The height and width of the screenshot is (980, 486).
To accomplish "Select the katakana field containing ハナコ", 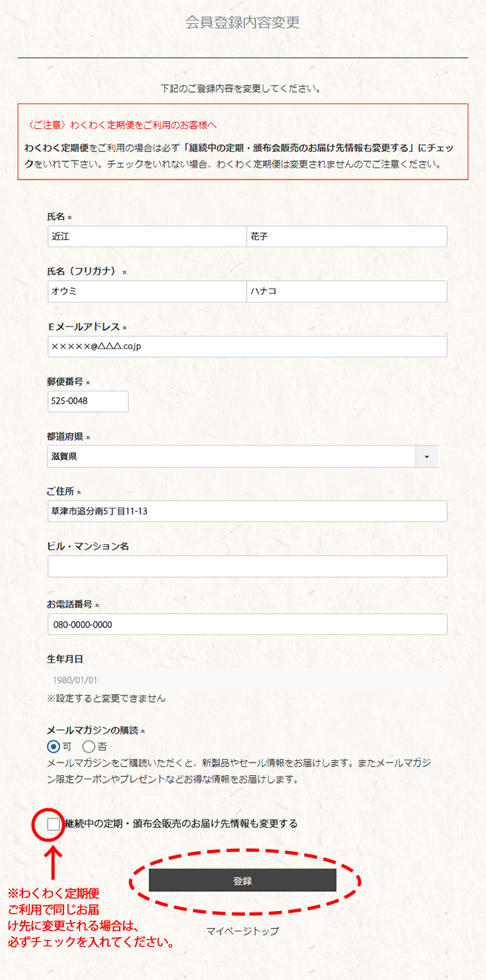I will point(347,291).
